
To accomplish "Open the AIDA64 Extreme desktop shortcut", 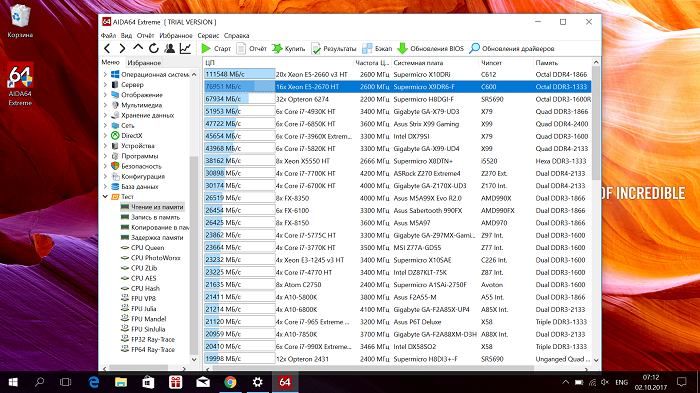I will click(x=20, y=84).
